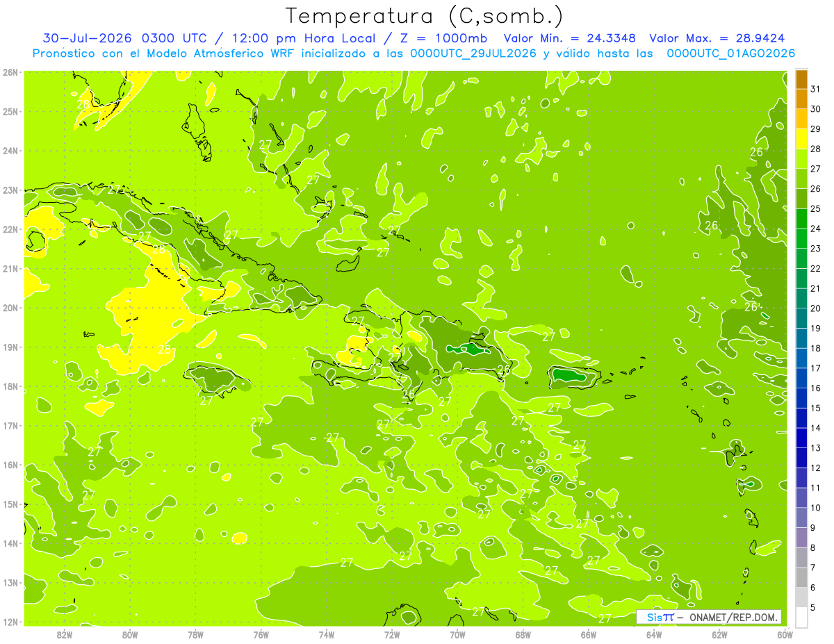Screen dimensions: 834x644
Task: Click the "16N" latitude axis label
Action: click(10, 465)
